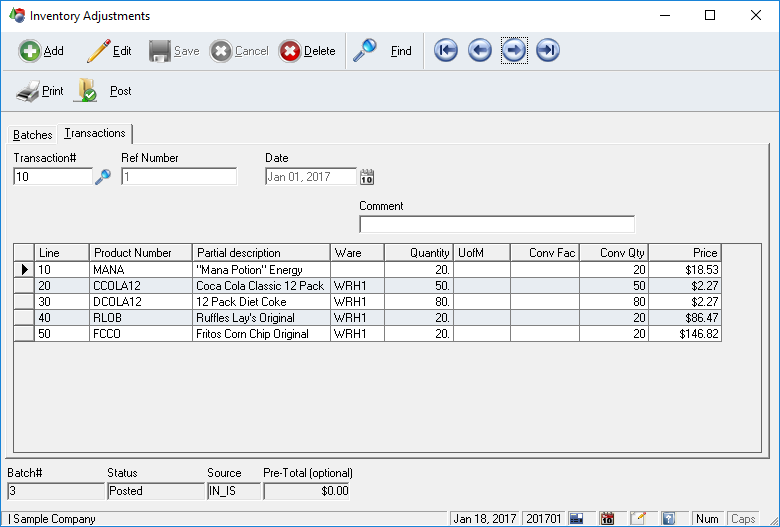Click the Post icon in toolbar
The height and width of the screenshot is (527, 780).
coord(87,91)
